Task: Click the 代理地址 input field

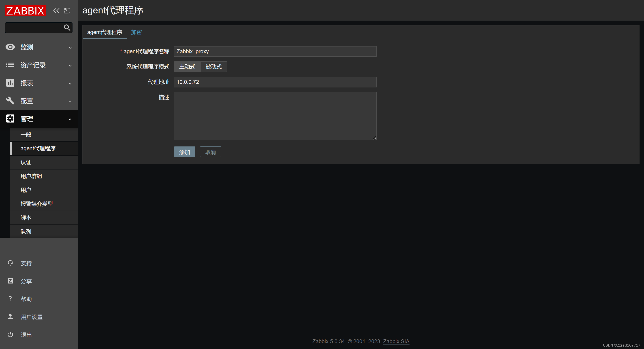Action: pyautogui.click(x=275, y=82)
